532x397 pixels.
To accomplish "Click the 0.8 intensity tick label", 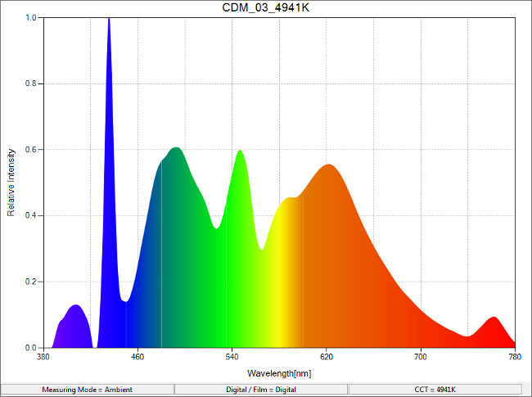I will 31,83.
